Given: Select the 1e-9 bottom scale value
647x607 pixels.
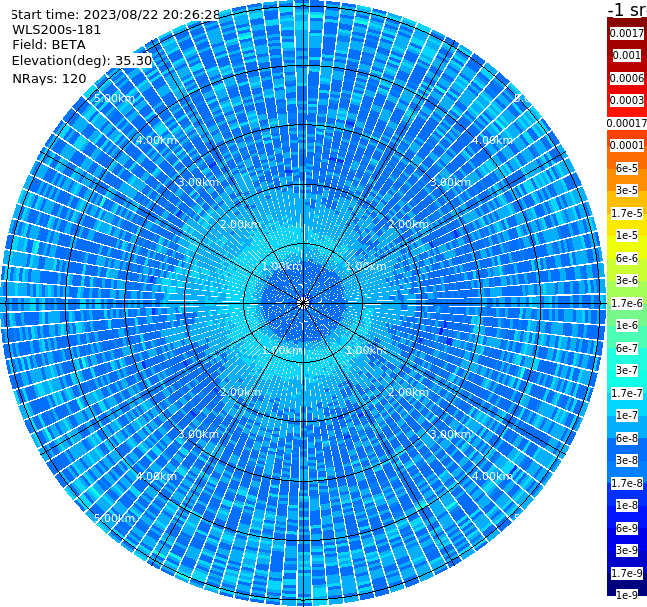Looking at the screenshot, I should pos(627,595).
